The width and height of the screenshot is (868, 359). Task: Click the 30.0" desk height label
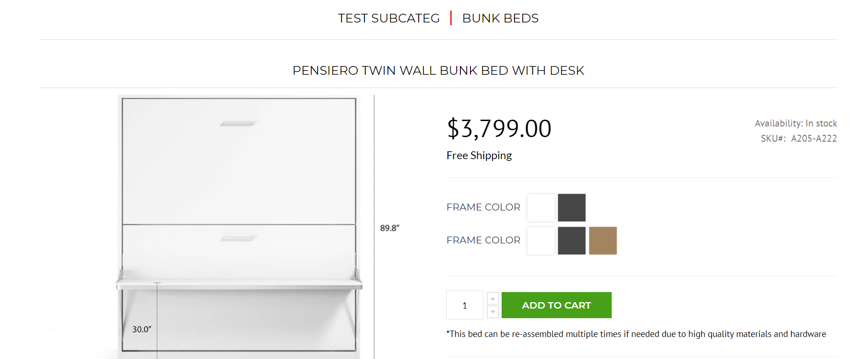[142, 330]
